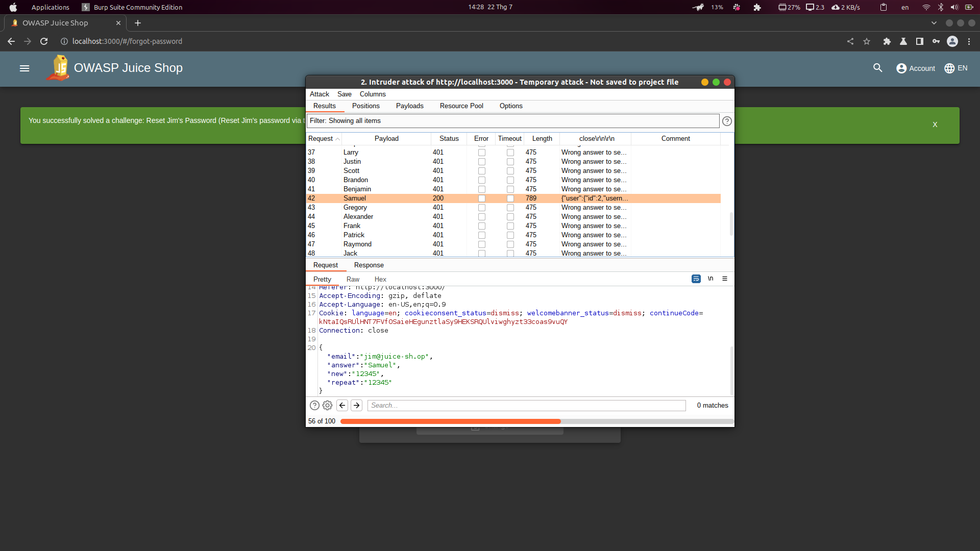Open the browser three-dot menu
The width and height of the screenshot is (980, 551).
coord(969,41)
